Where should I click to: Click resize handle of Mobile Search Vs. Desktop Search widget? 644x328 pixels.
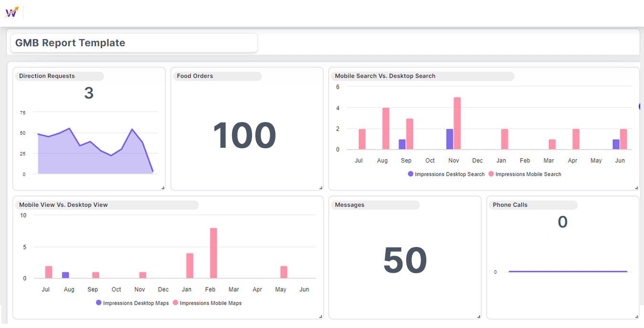[x=636, y=188]
